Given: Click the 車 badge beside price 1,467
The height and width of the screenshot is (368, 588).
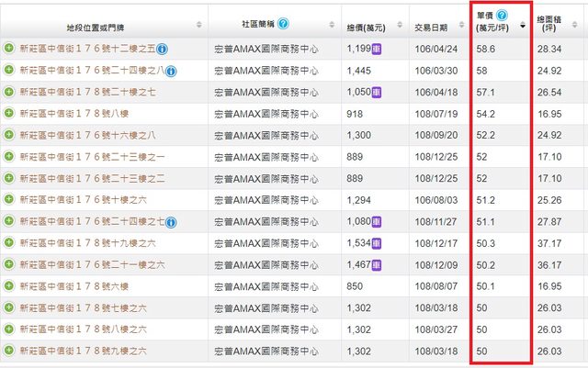Looking at the screenshot, I should pos(378,264).
